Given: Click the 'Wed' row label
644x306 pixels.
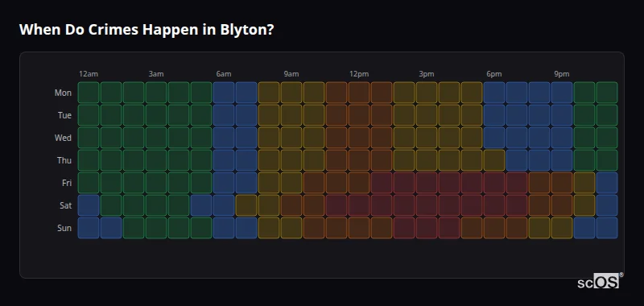Looking at the screenshot, I should coord(63,138).
